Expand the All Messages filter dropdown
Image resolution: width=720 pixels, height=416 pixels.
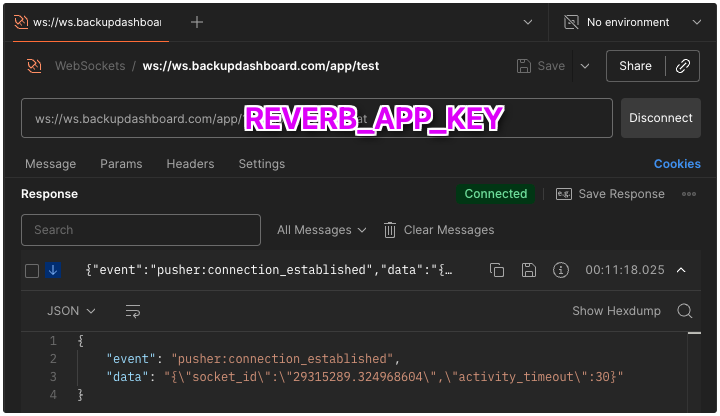pyautogui.click(x=321, y=230)
